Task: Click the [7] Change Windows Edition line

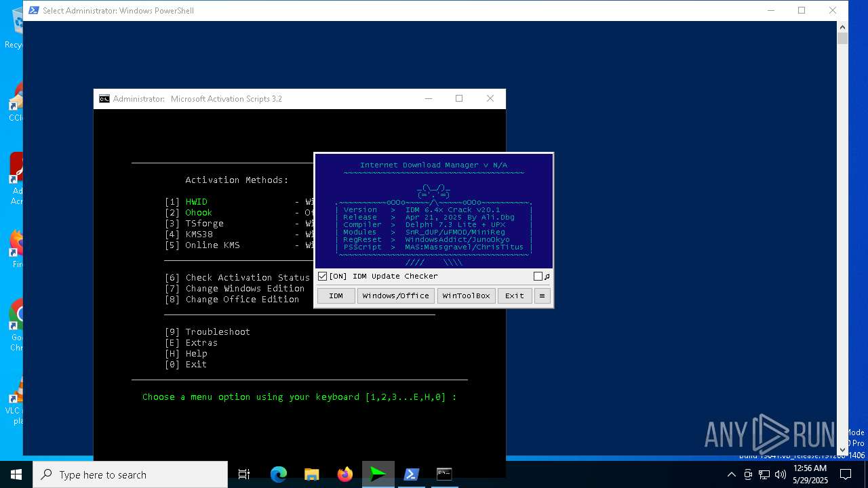Action: pyautogui.click(x=235, y=289)
